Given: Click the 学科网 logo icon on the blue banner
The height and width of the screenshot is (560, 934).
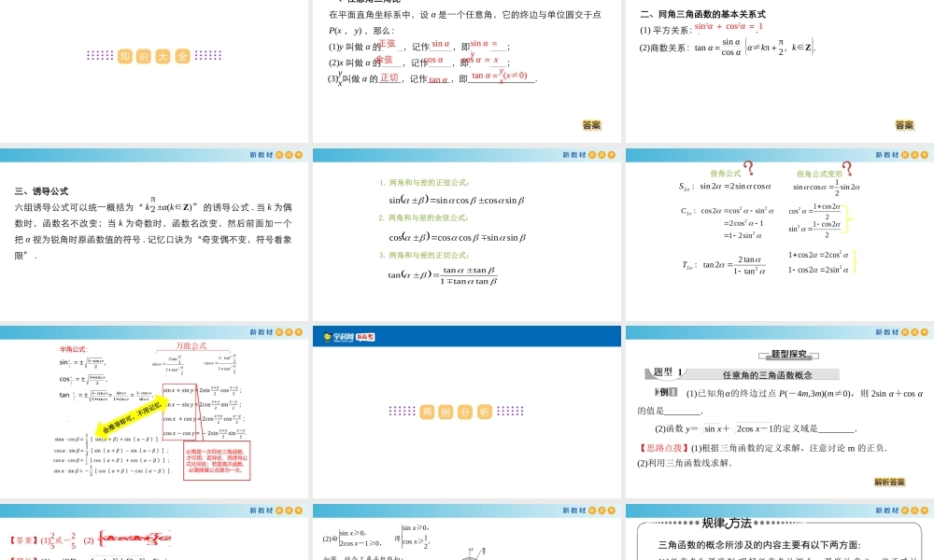Looking at the screenshot, I should pos(326,337).
